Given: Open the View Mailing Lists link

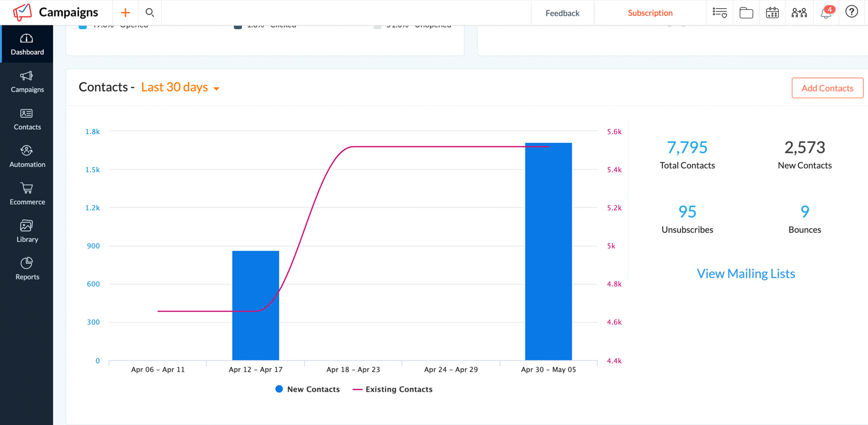Looking at the screenshot, I should 745,274.
